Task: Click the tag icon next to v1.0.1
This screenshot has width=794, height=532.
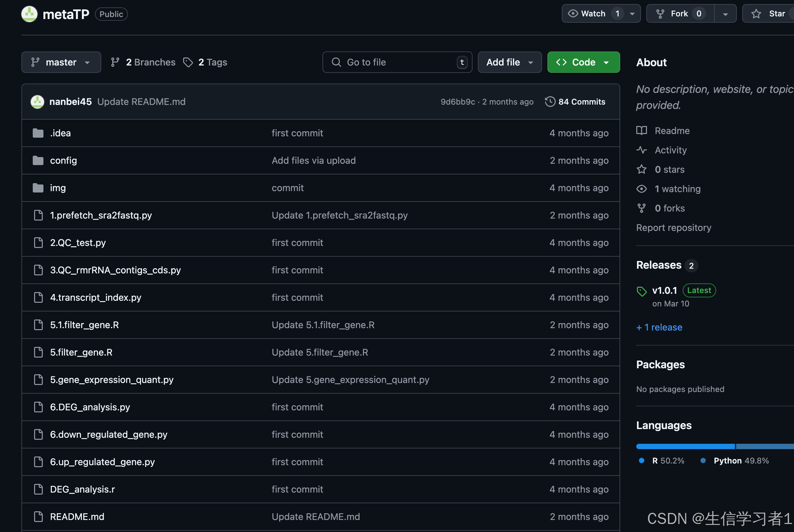Action: (x=641, y=291)
